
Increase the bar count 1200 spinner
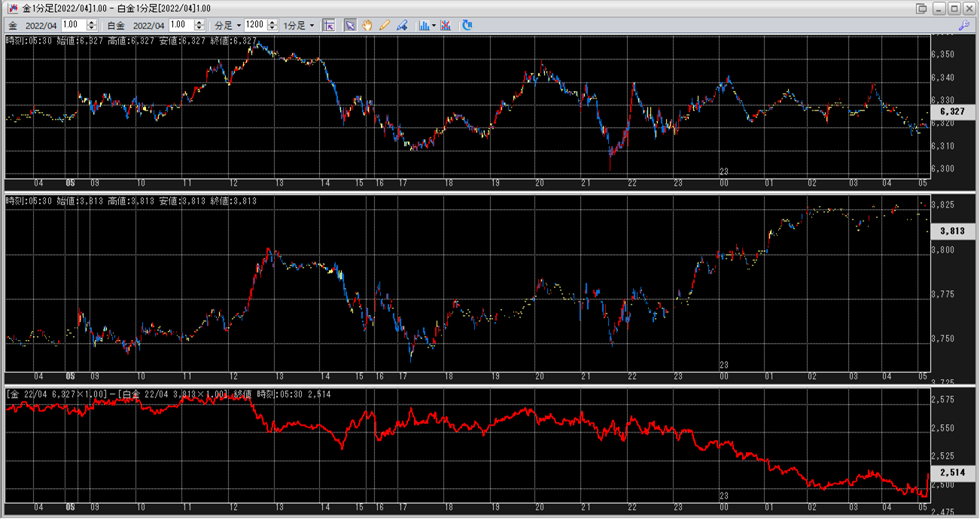272,22
